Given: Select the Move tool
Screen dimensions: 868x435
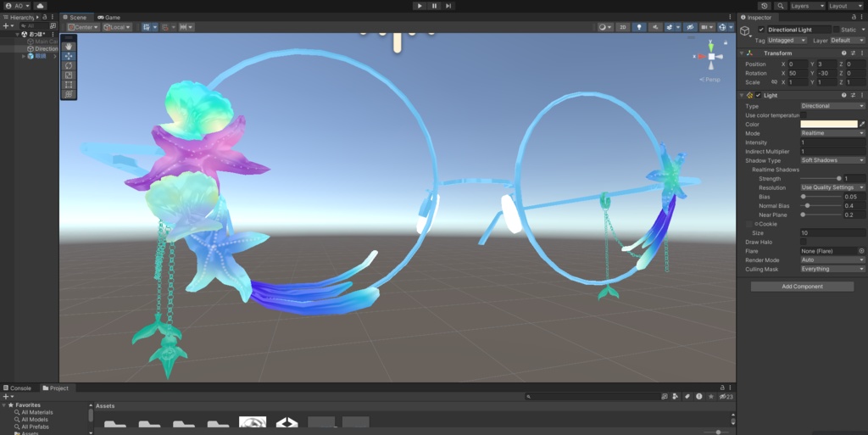Looking at the screenshot, I should pyautogui.click(x=69, y=56).
